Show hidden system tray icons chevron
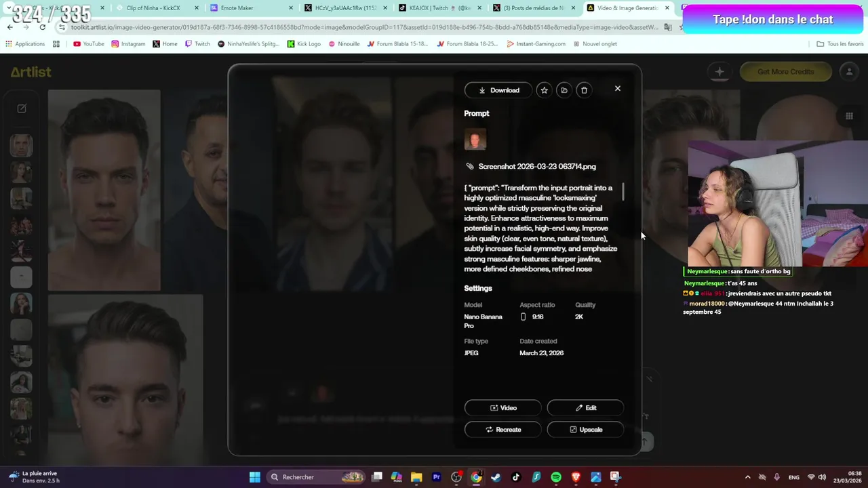This screenshot has height=488, width=868. (x=747, y=477)
